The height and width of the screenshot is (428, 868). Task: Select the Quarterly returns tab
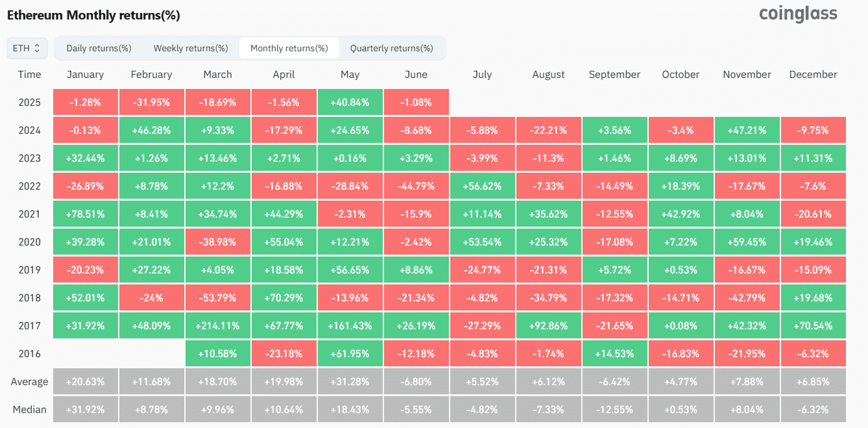pos(391,47)
